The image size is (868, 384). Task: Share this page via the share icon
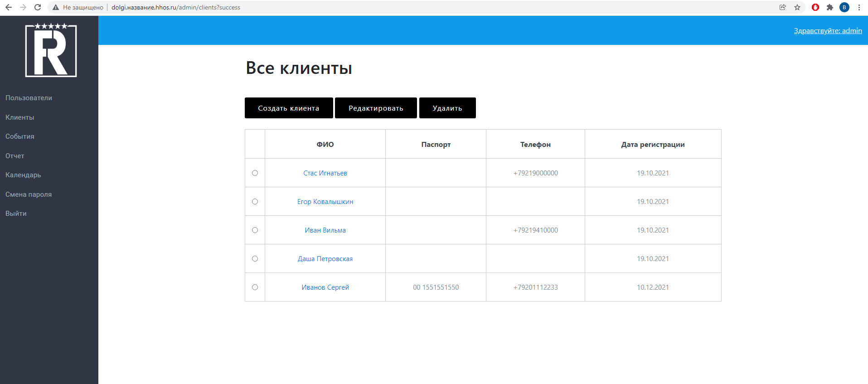tap(783, 7)
